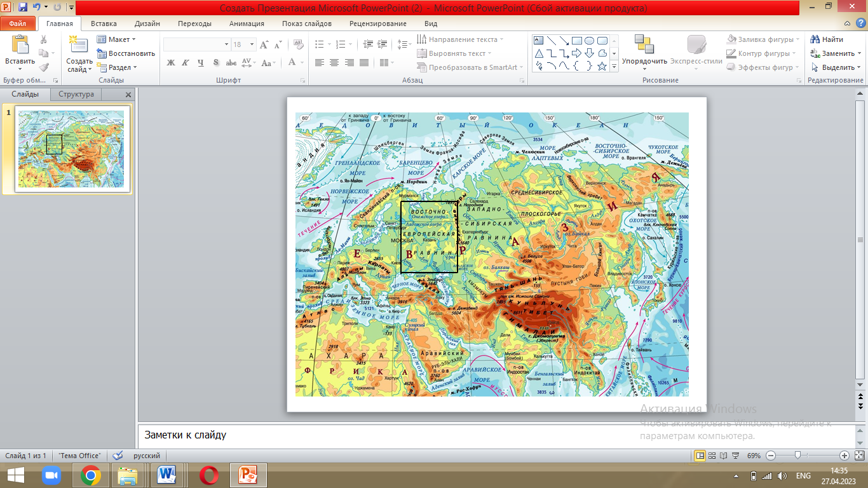This screenshot has width=868, height=488.
Task: Center-align text with the center alignment icon
Action: 334,63
